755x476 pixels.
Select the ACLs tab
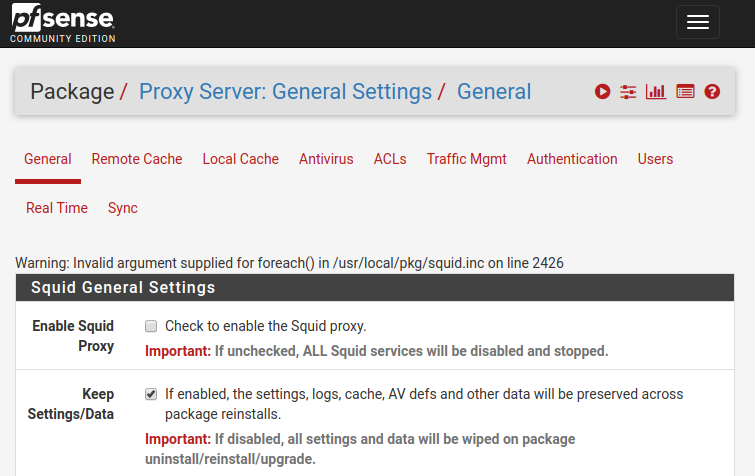pos(390,159)
